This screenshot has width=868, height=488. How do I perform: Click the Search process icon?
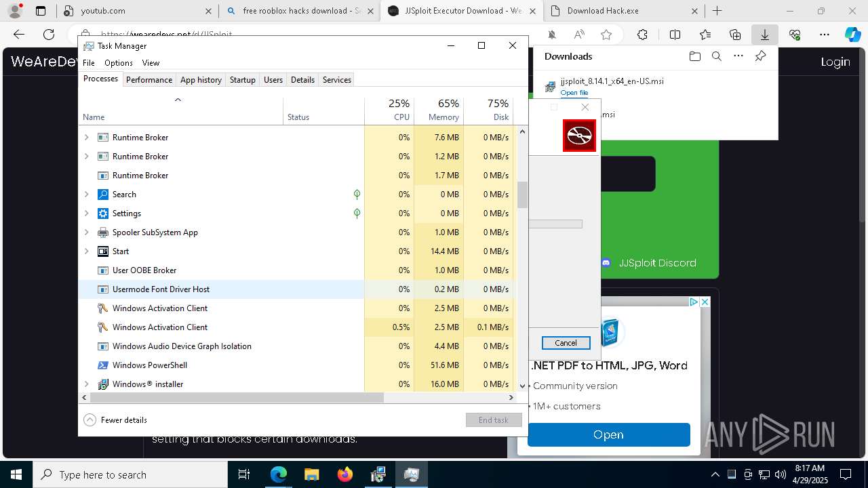coord(103,195)
